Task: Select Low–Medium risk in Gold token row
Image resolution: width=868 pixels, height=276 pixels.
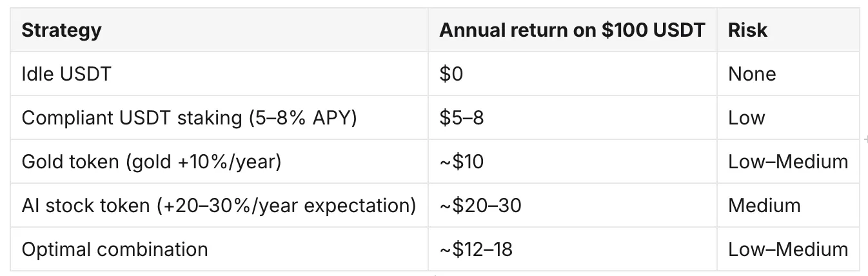Action: [788, 162]
